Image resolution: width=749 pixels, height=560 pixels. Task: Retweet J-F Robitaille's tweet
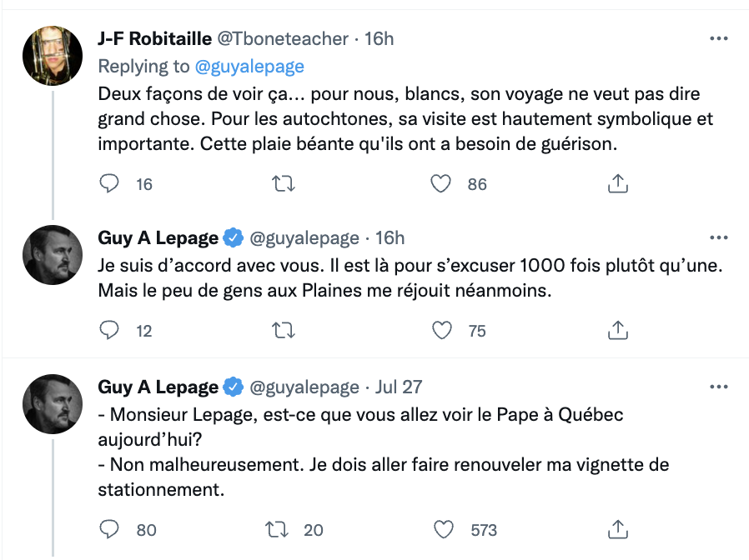pyautogui.click(x=284, y=184)
